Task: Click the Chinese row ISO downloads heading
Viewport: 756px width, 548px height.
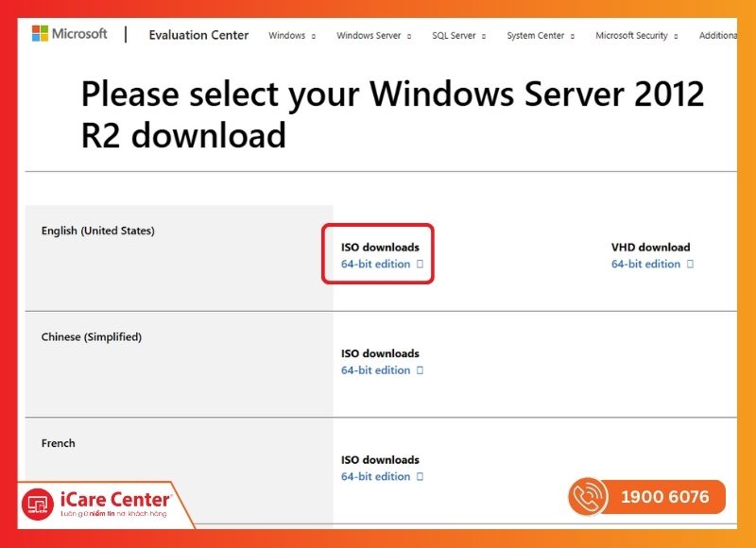Action: [380, 353]
